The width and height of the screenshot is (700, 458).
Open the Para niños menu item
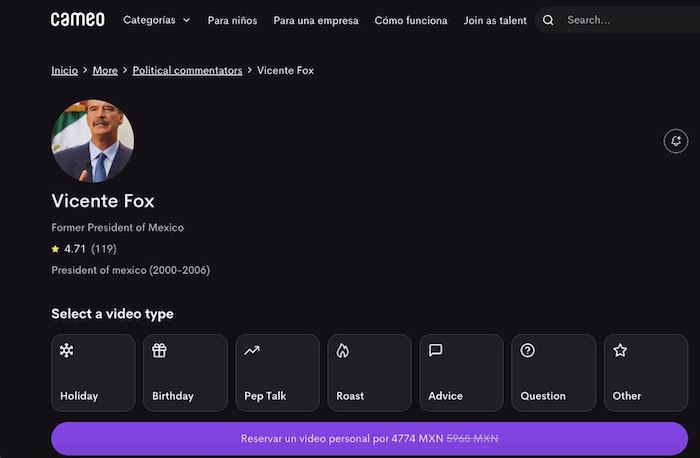click(232, 20)
